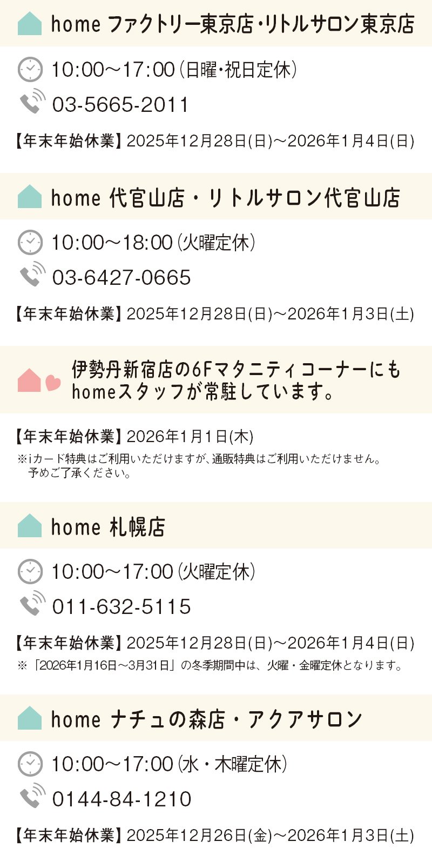Screen dimensions: 432x868
Task: Click the home 代官山店 heading text
Action: (x=225, y=198)
